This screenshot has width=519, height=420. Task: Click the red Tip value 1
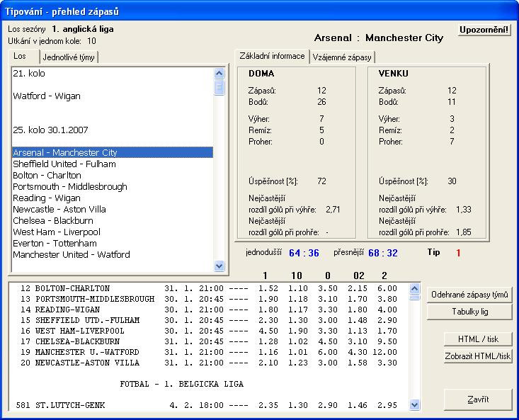(458, 253)
